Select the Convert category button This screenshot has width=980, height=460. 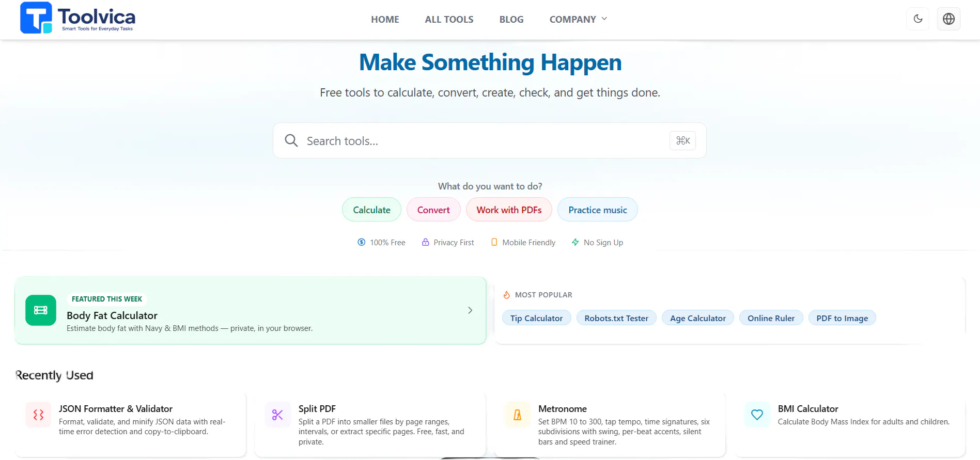[x=433, y=210]
